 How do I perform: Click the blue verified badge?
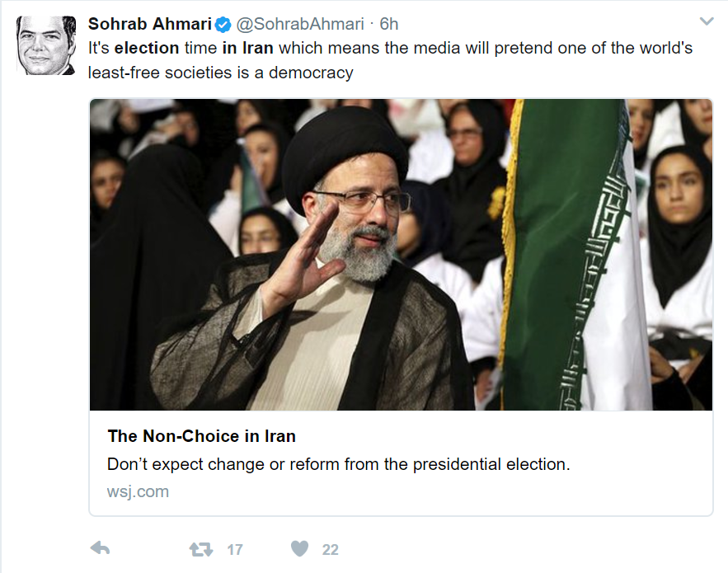pos(222,23)
